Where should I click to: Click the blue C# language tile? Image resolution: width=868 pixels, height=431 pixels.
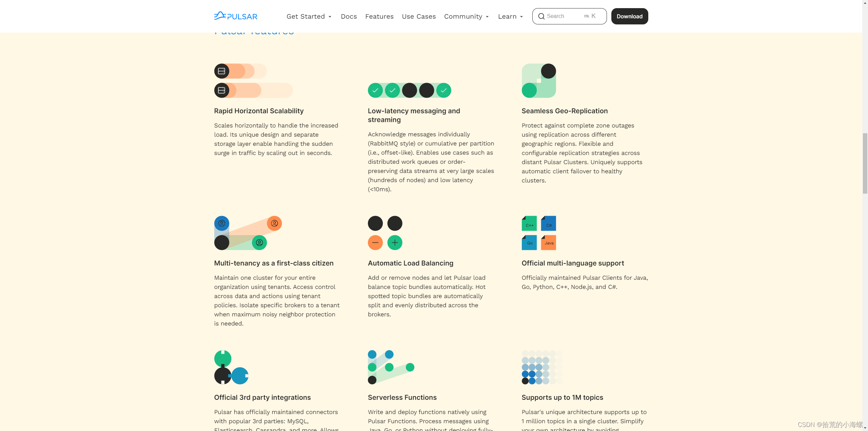[x=549, y=223]
